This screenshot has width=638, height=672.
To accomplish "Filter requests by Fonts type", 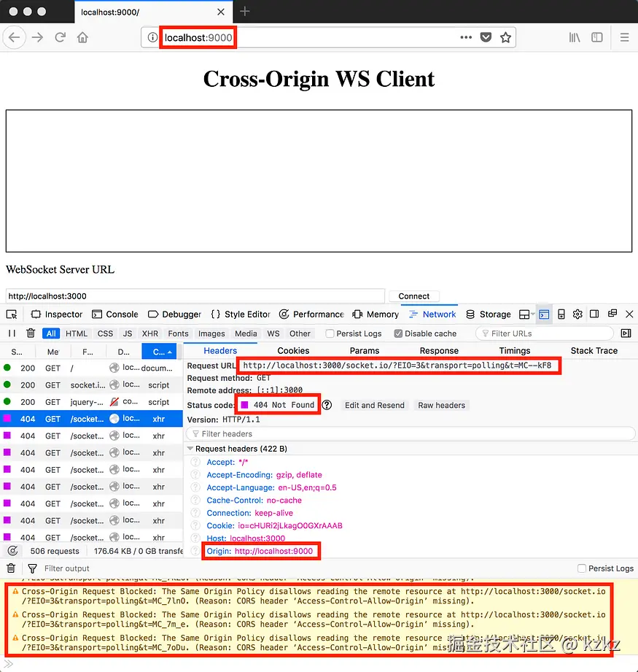I will (178, 333).
